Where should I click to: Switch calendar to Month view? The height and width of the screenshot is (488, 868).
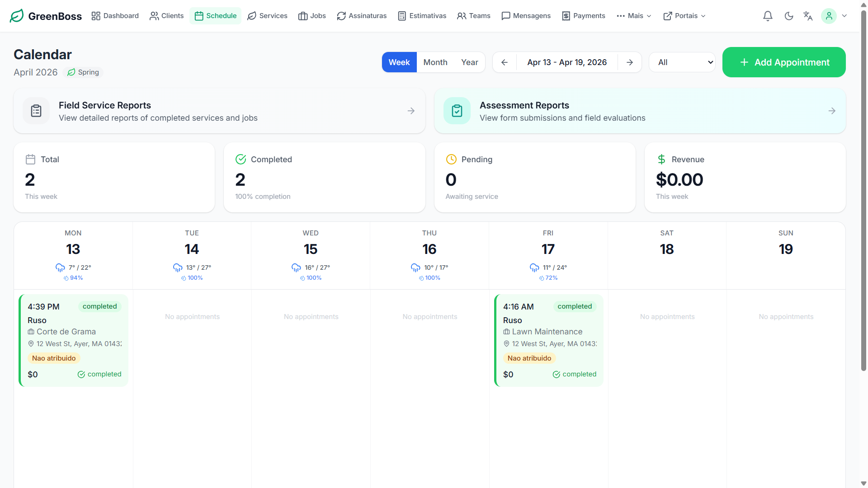[435, 62]
